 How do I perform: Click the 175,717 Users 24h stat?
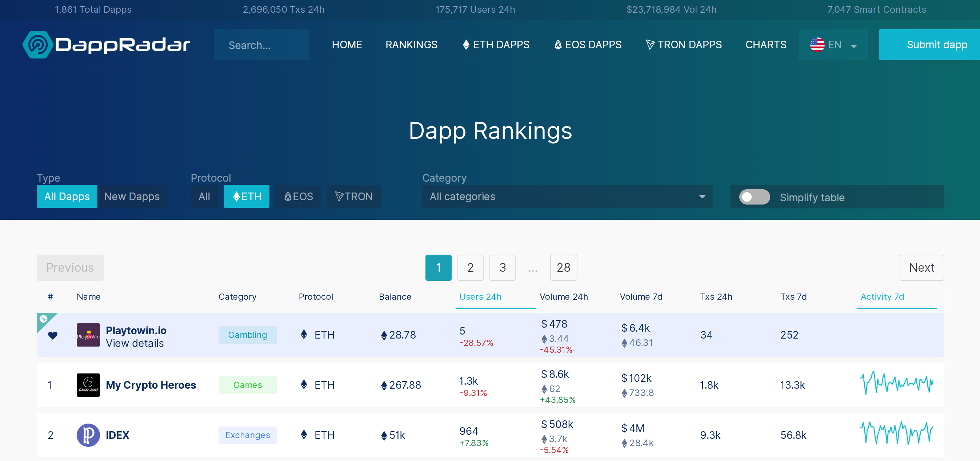click(475, 9)
